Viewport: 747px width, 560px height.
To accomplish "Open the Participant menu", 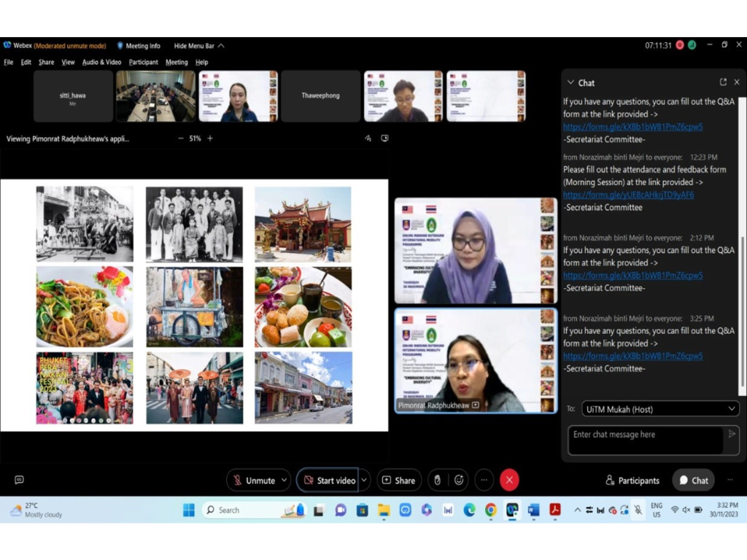I will point(143,62).
